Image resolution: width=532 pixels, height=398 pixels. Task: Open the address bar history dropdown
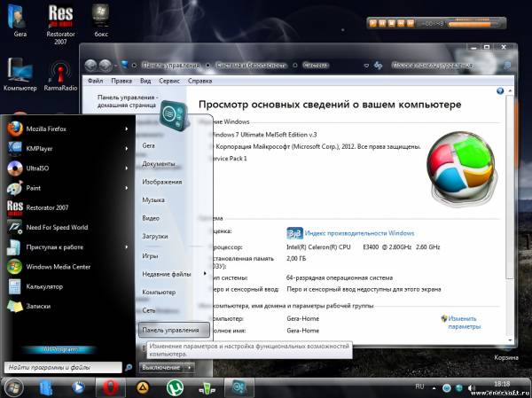366,66
